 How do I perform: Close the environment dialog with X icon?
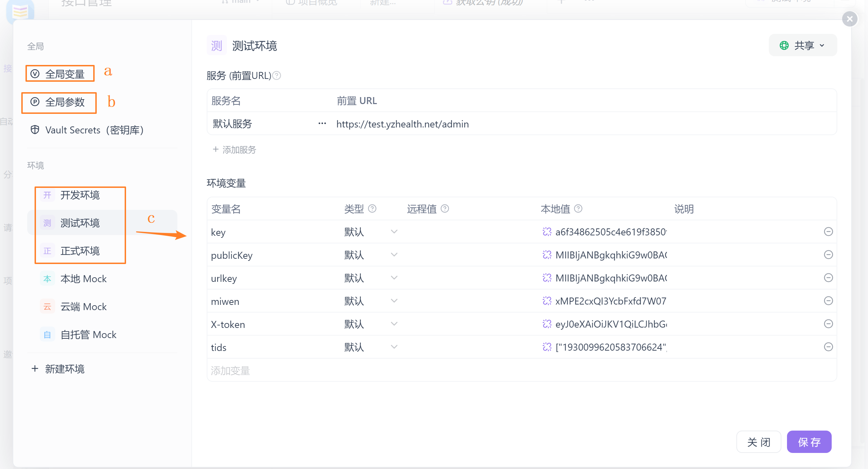pyautogui.click(x=849, y=19)
